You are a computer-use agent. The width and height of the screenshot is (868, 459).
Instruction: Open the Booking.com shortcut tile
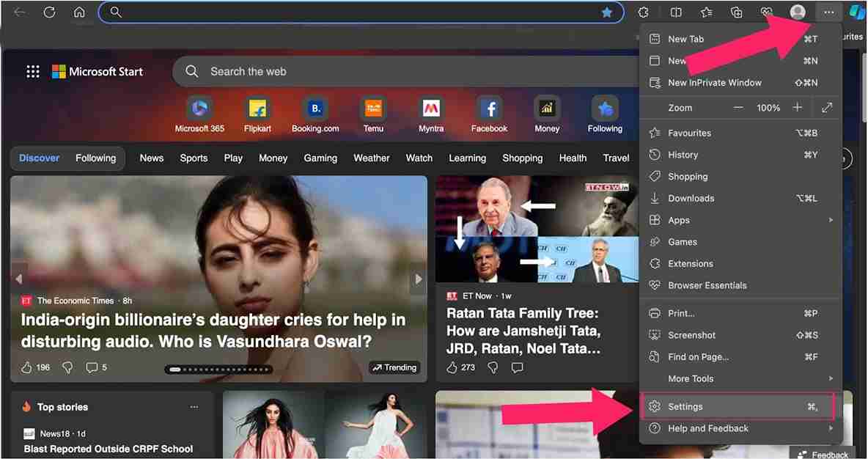pyautogui.click(x=315, y=114)
